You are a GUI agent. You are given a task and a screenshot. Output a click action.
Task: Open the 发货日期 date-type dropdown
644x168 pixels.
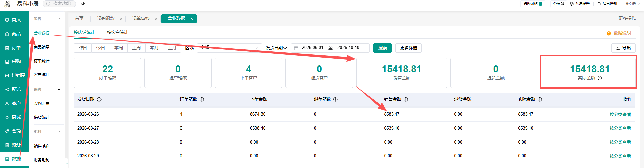click(276, 48)
